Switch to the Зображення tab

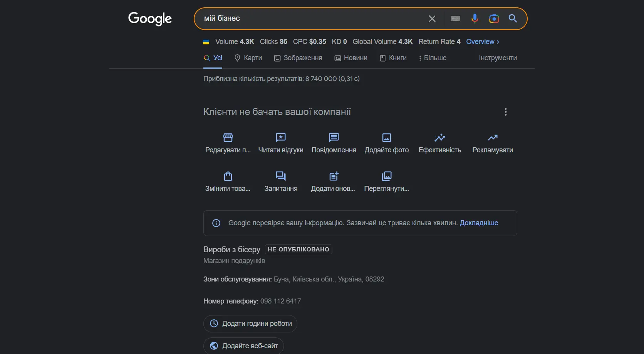[298, 58]
